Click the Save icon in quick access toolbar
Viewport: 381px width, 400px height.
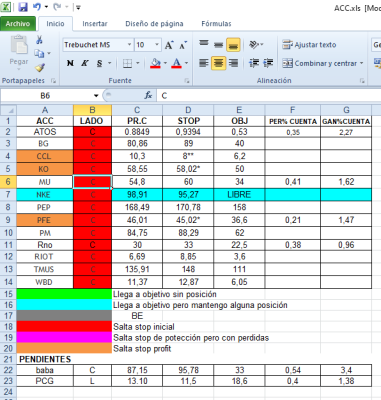(23, 7)
